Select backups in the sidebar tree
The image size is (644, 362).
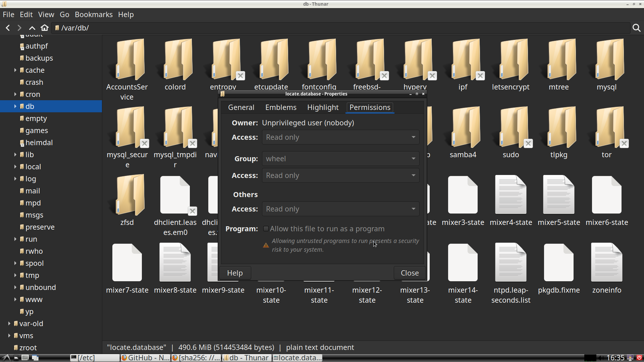(39, 58)
